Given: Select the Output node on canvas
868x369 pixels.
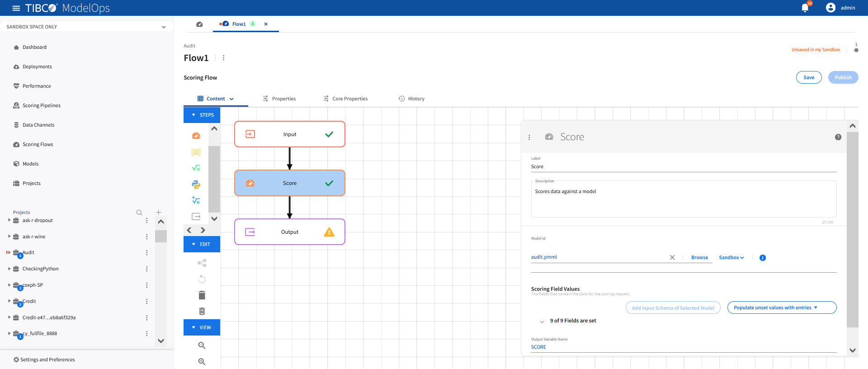Looking at the screenshot, I should coord(289,232).
